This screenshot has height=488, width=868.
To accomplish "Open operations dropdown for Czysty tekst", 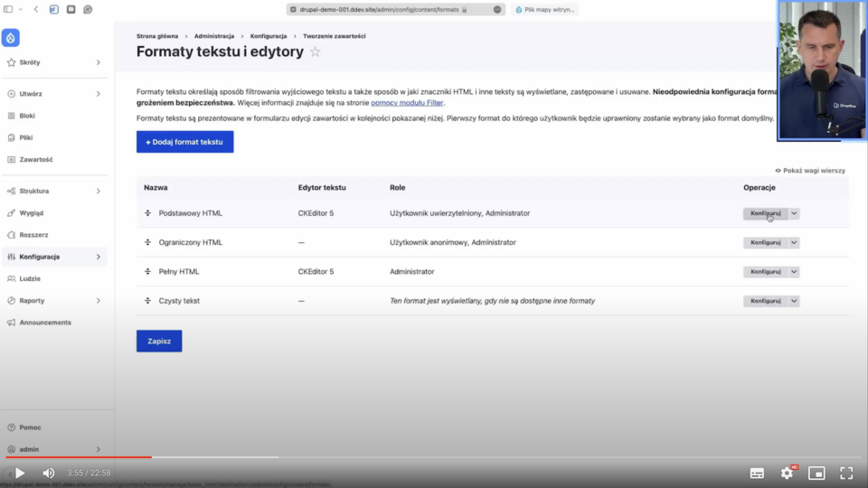I will point(794,301).
